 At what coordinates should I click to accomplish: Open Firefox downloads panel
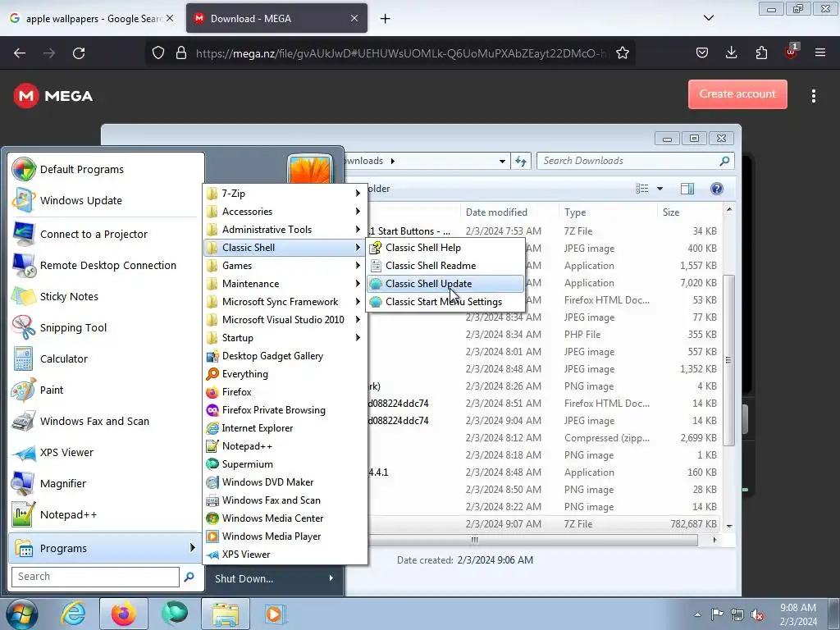731,52
